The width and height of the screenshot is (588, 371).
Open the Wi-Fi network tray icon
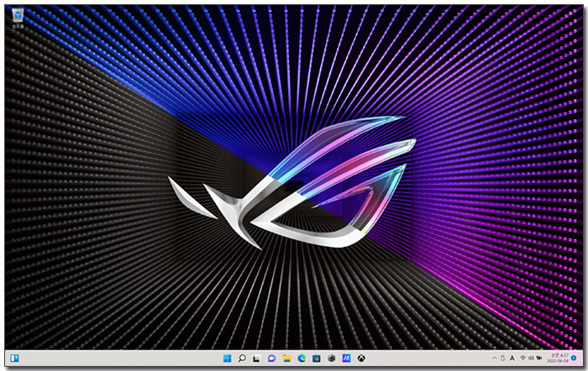coord(522,358)
